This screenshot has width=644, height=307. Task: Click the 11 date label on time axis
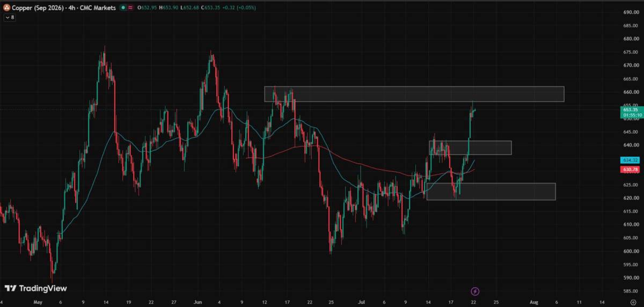(579, 302)
